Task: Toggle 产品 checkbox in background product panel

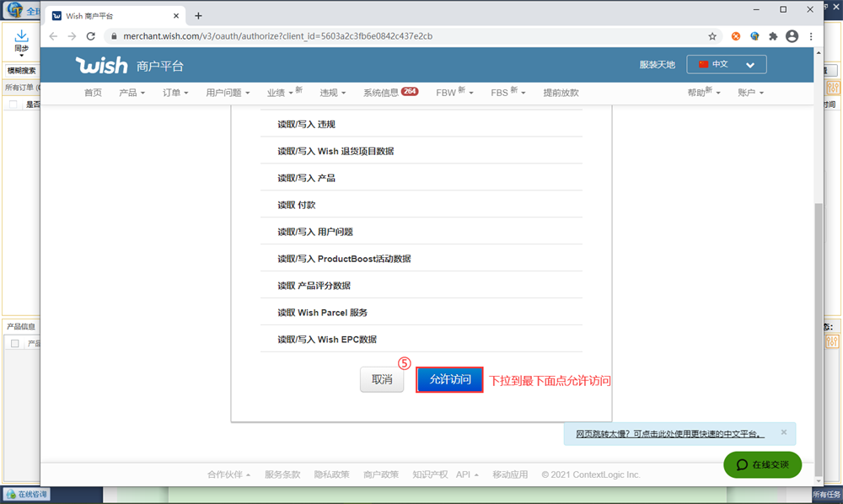Action: [14, 343]
